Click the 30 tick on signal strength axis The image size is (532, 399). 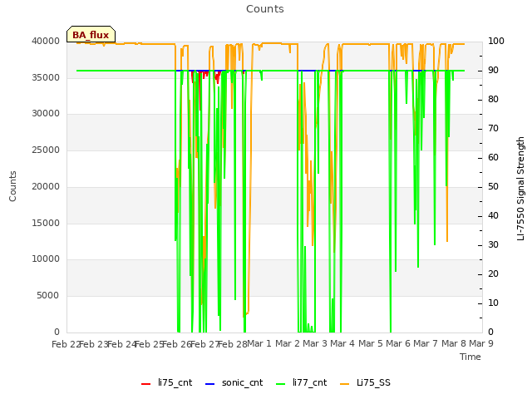click(x=493, y=245)
